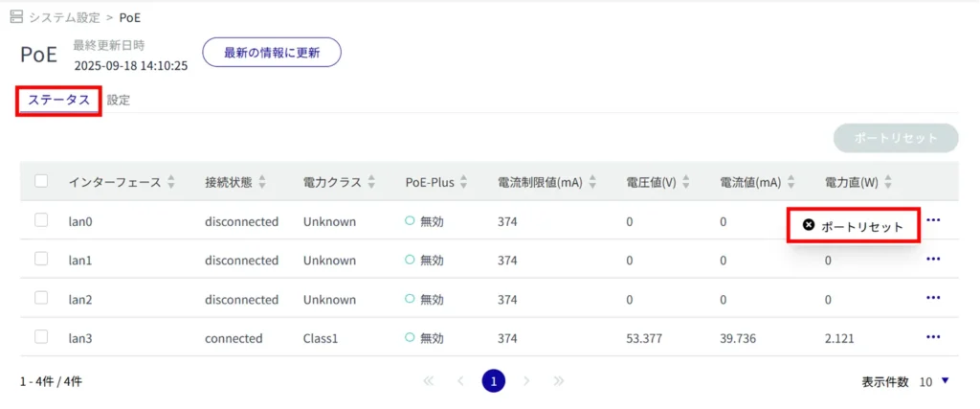Click the 最新の情報に更新 button
This screenshot has height=409, width=980.
point(271,53)
